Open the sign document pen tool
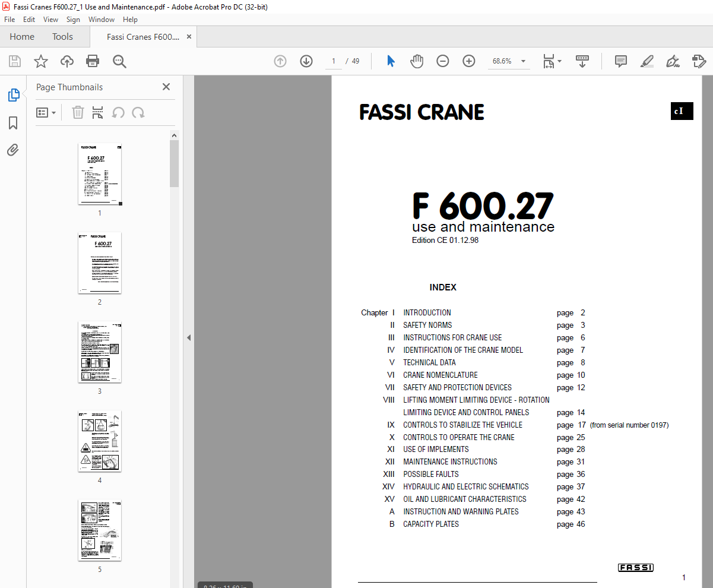This screenshot has width=713, height=588. coord(673,61)
